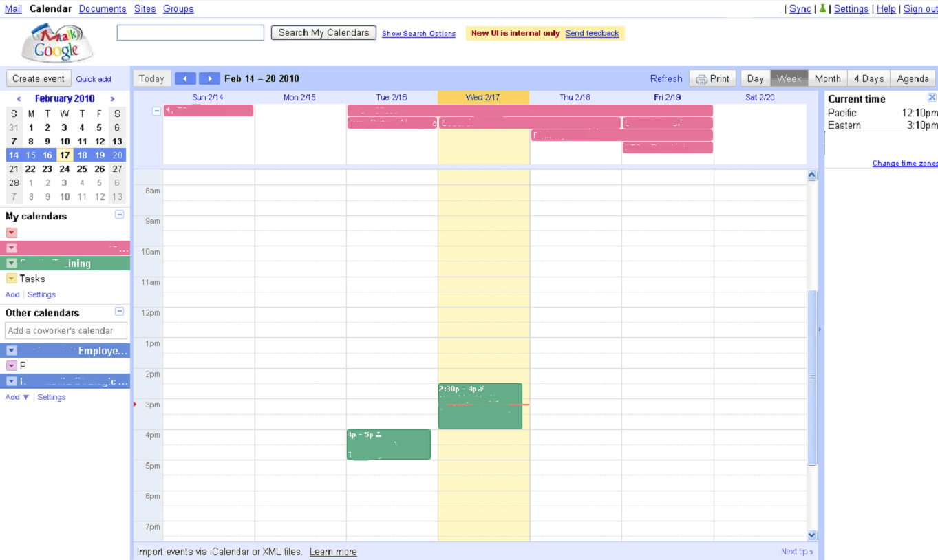Image resolution: width=938 pixels, height=560 pixels.
Task: Open the P calendar dropdown arrow
Action: pyautogui.click(x=12, y=366)
